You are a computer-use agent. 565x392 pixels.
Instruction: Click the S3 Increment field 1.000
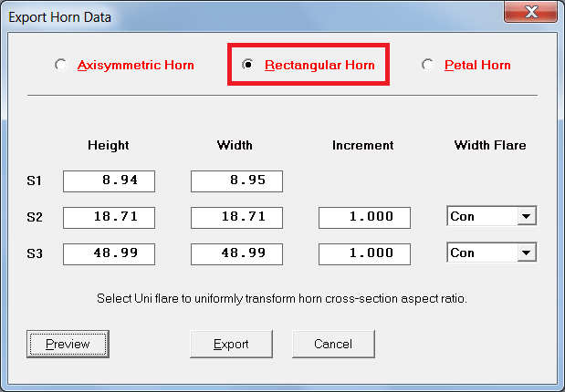pos(364,253)
